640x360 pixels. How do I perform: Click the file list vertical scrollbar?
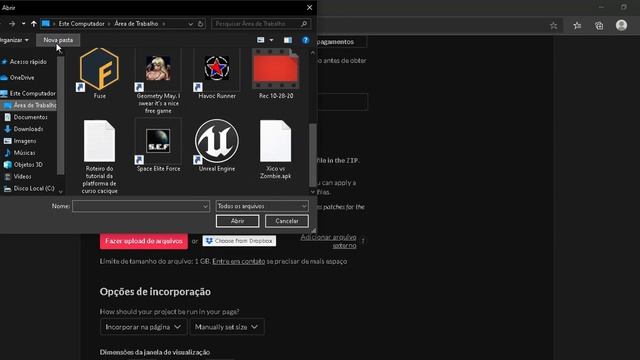point(313,155)
